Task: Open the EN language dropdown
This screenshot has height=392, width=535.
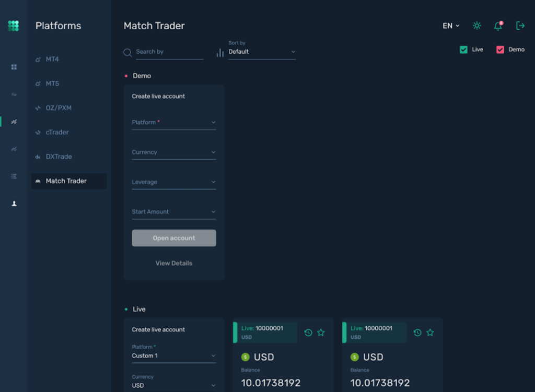Action: click(451, 26)
